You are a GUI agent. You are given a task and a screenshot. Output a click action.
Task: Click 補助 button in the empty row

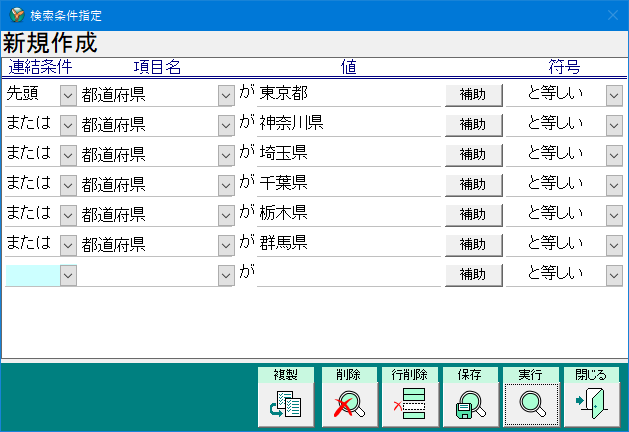473,275
